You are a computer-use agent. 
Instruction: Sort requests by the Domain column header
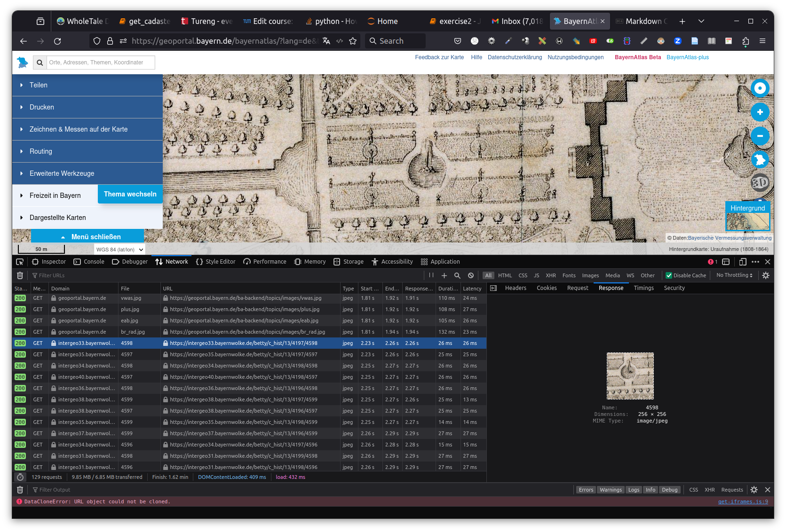coord(83,289)
